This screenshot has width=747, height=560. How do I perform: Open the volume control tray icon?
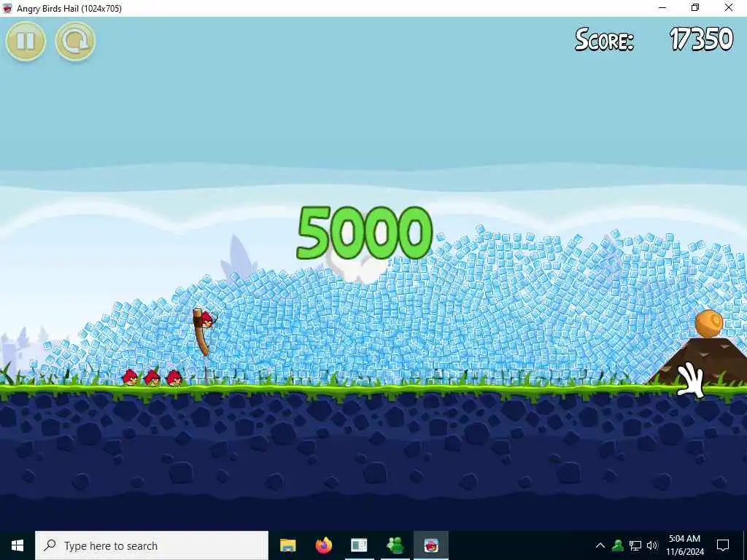pyautogui.click(x=652, y=545)
